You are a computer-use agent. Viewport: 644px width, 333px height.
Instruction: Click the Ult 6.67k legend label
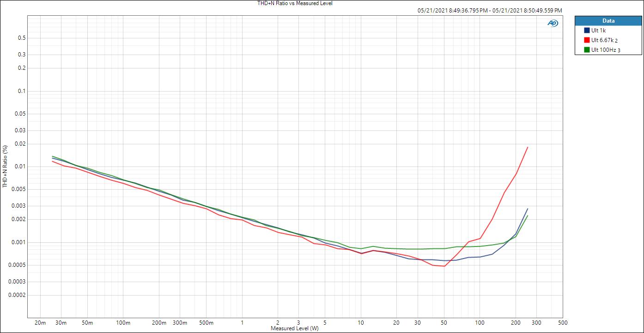(x=602, y=40)
